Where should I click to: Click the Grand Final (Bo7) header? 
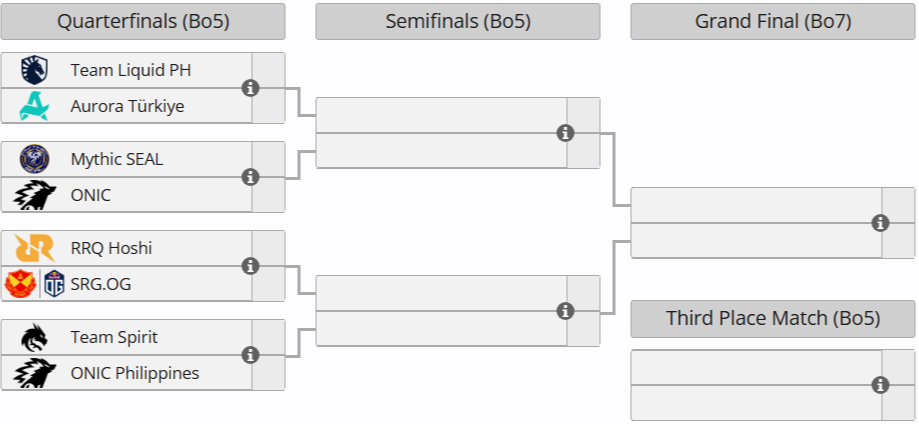(773, 21)
